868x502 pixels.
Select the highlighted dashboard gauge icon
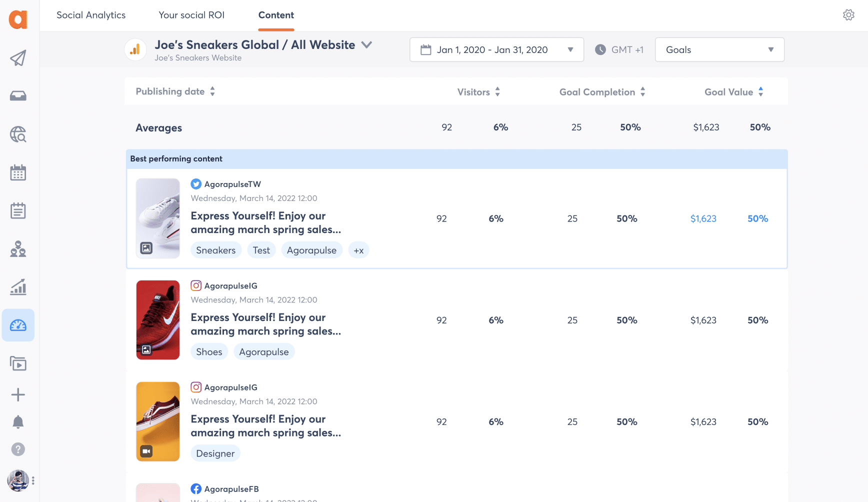[x=18, y=325]
